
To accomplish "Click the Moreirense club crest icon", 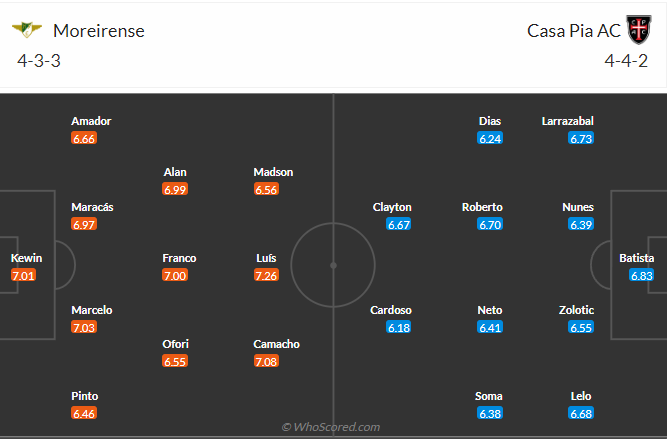I will (26, 30).
